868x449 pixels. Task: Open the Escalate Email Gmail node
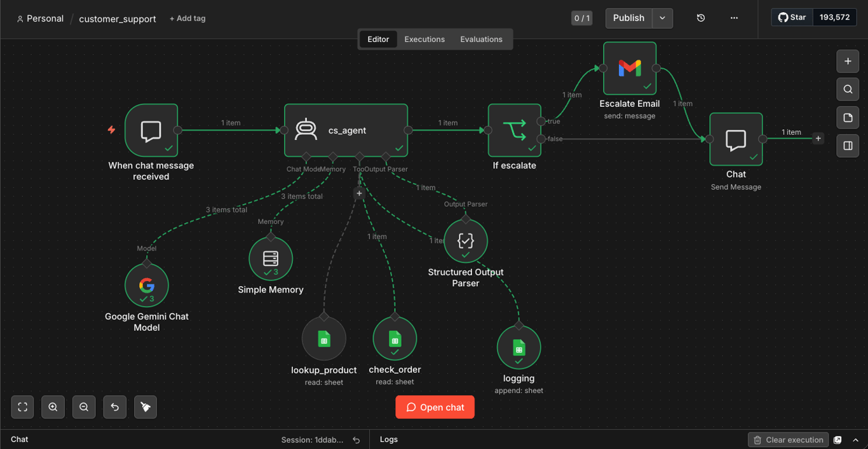click(x=630, y=68)
